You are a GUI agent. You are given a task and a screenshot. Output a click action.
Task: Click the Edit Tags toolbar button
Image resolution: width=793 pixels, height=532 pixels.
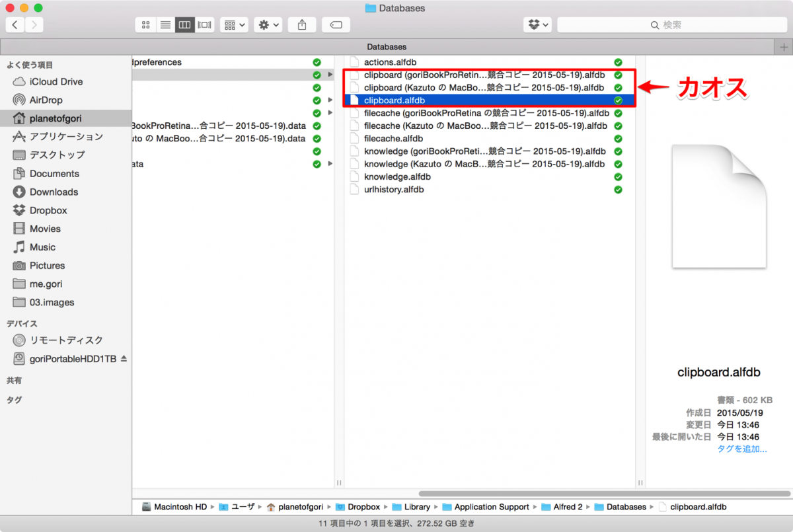tap(336, 25)
